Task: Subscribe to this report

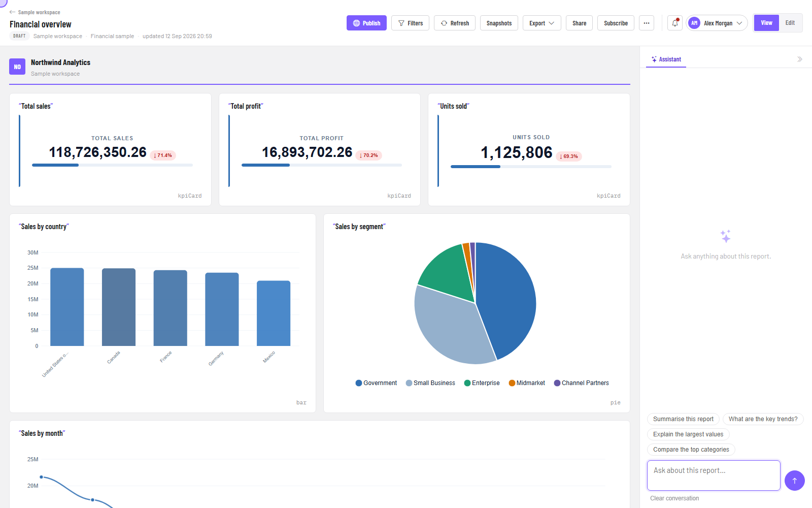Action: 616,23
